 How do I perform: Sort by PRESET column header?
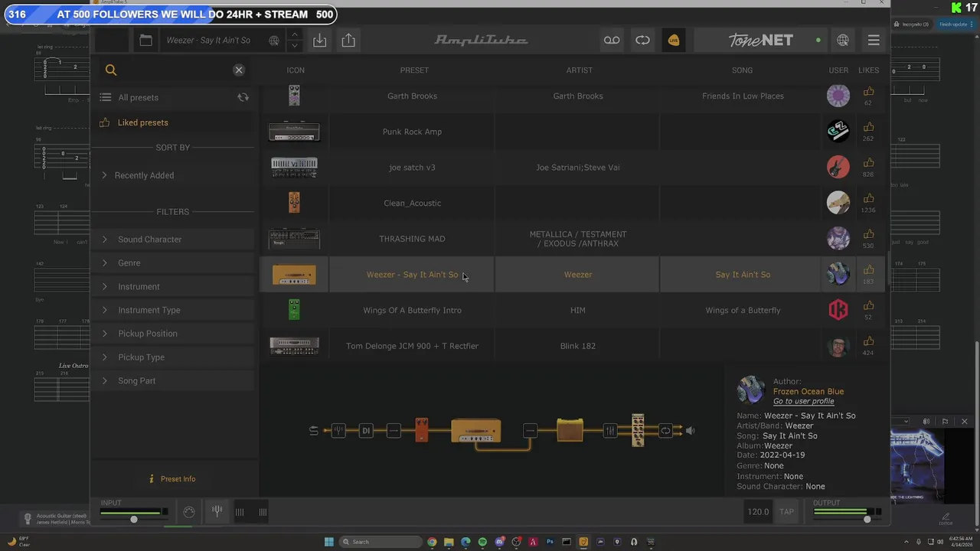pos(414,70)
